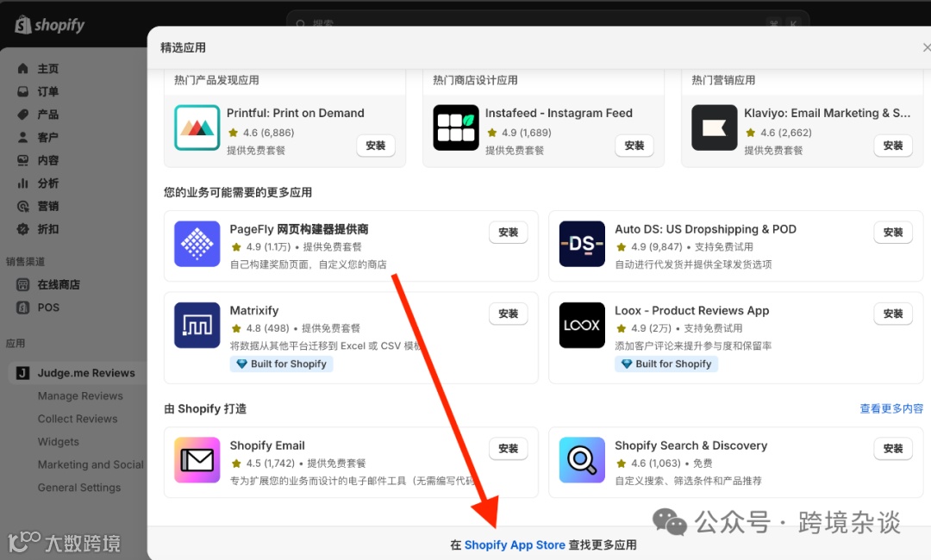The width and height of the screenshot is (931, 560).
Task: Open Manage Reviews in sidebar
Action: (x=80, y=395)
